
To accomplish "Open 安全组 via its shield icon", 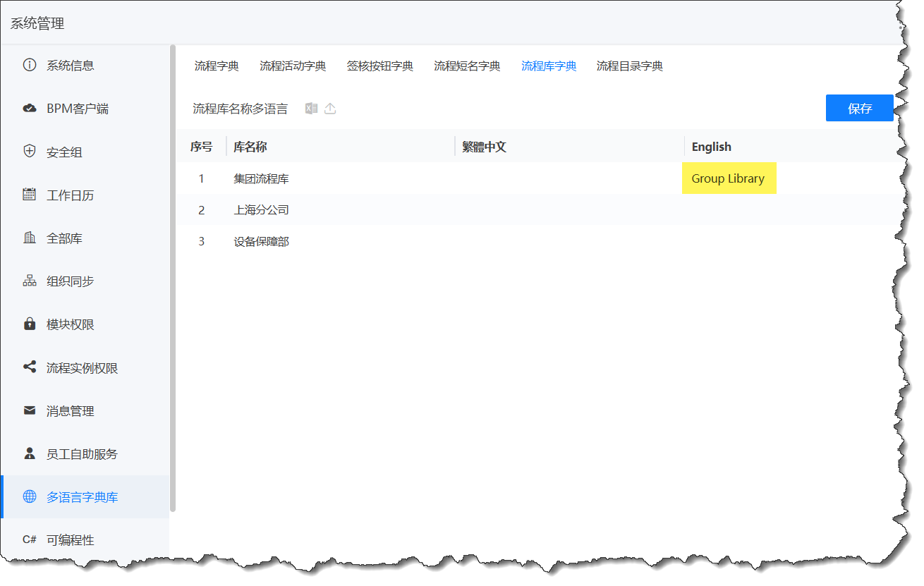I will click(x=29, y=150).
